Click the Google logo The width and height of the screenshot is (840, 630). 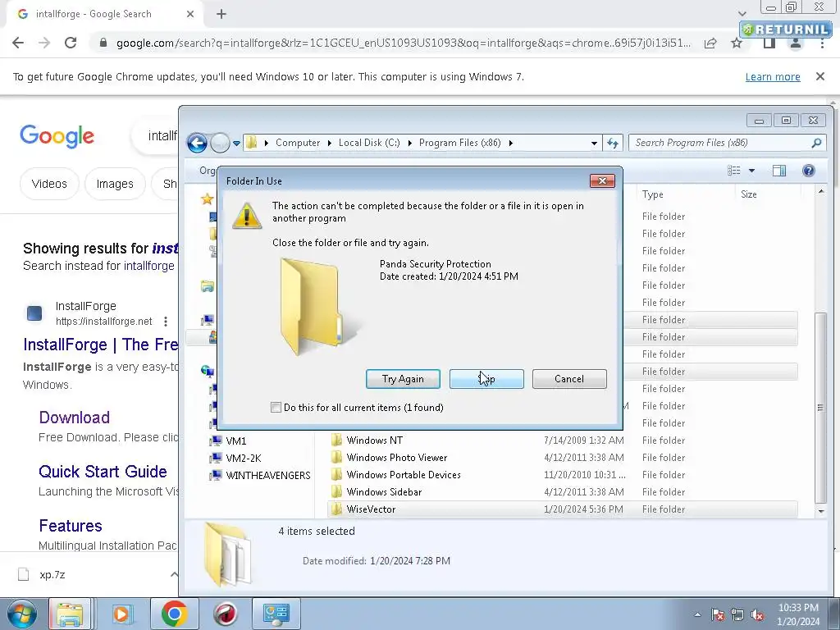tap(57, 136)
